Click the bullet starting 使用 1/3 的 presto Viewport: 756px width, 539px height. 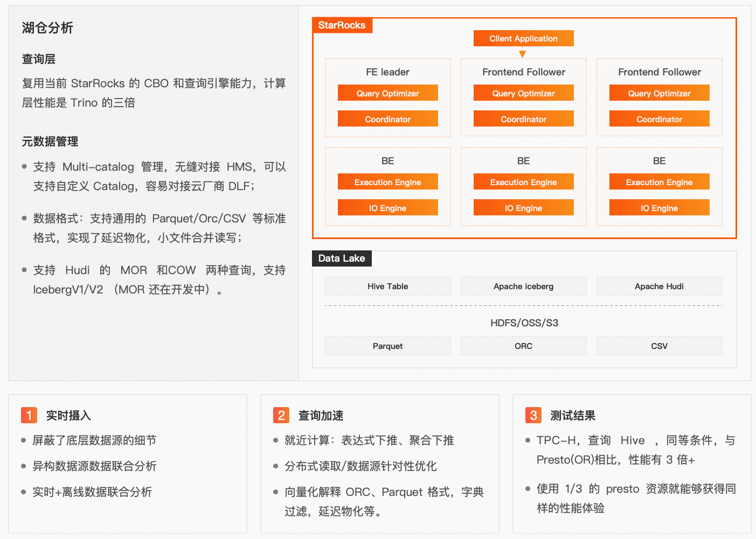click(x=636, y=499)
